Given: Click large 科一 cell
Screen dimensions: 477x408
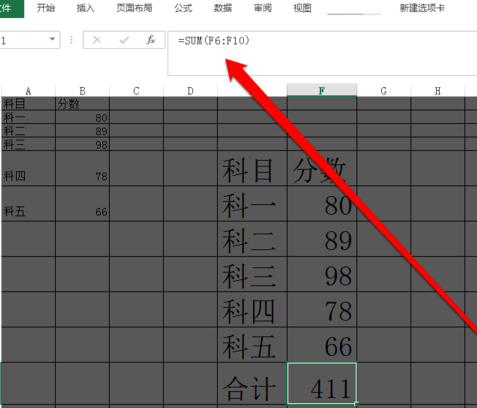Looking at the screenshot, I should coord(252,204).
